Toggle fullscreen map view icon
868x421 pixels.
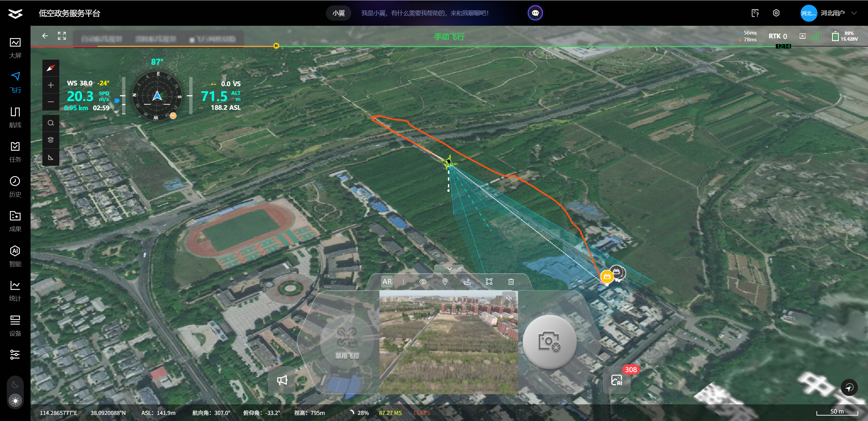(62, 36)
